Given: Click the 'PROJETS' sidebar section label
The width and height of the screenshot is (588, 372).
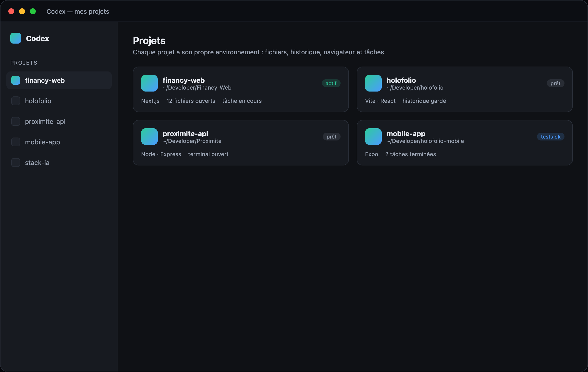Looking at the screenshot, I should (24, 63).
